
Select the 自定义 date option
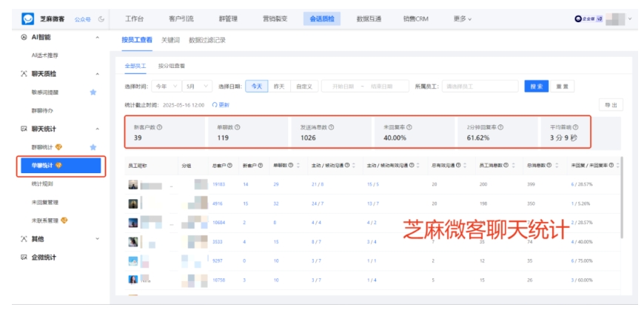coord(304,87)
